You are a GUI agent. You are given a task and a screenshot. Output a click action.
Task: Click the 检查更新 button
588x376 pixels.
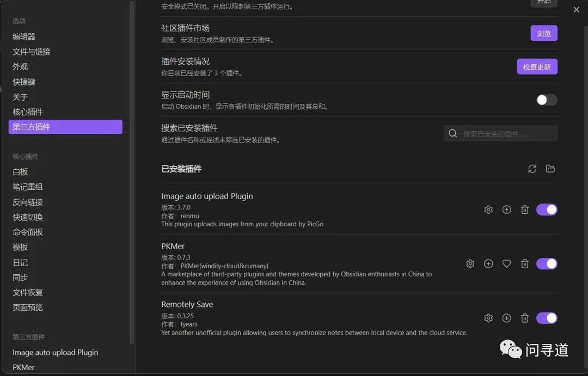pyautogui.click(x=537, y=67)
